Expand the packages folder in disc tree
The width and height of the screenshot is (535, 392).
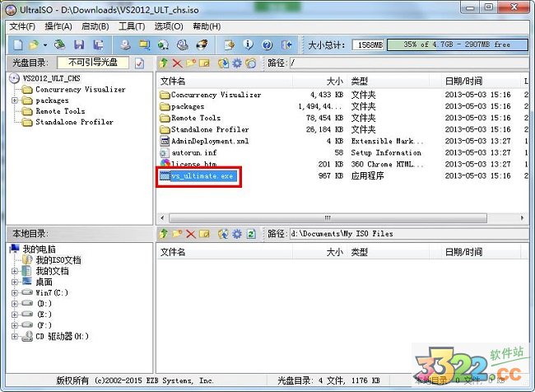click(x=15, y=100)
